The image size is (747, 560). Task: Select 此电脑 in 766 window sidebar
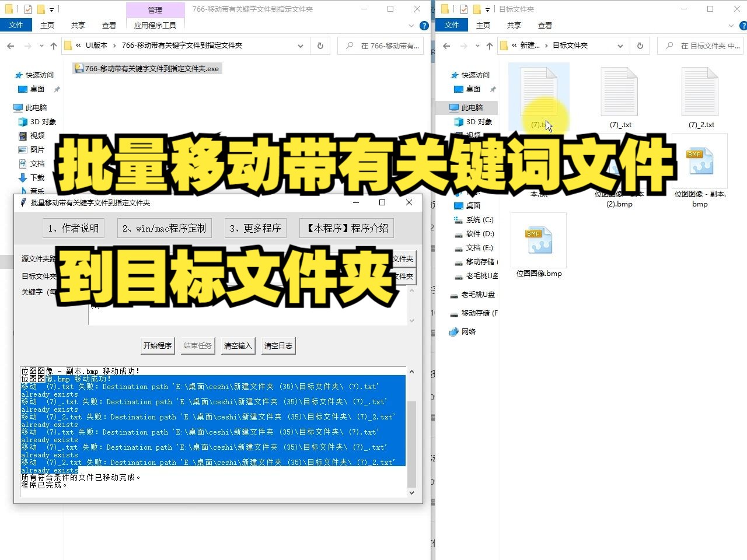[x=30, y=107]
